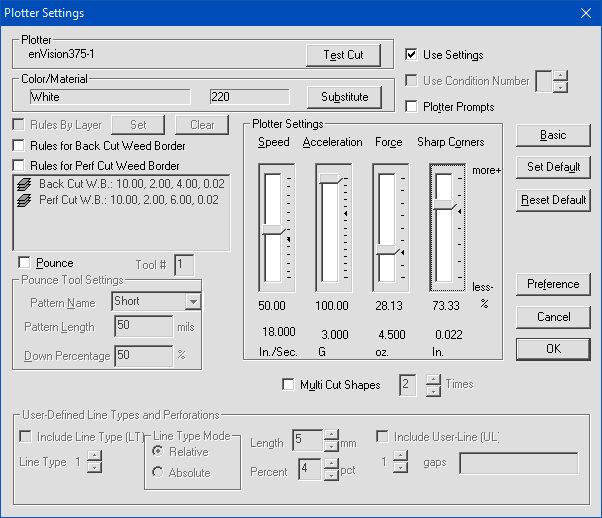Select the Relative line type mode

click(157, 451)
